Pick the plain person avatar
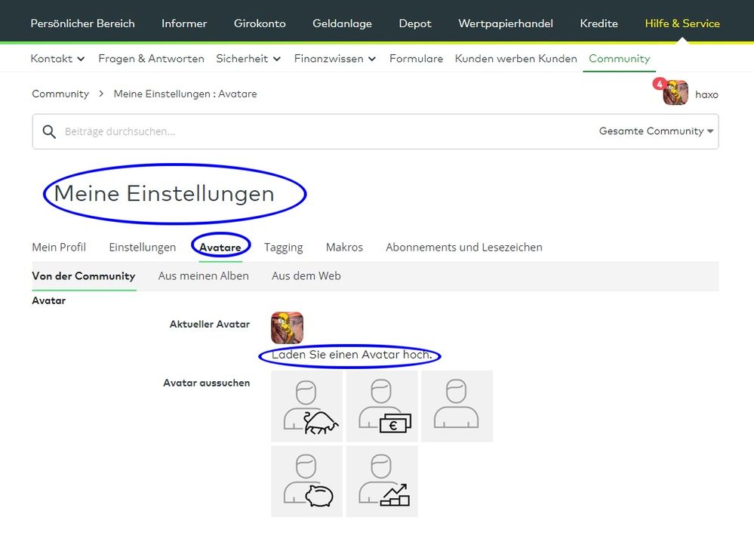Viewport: 754px width, 560px height. click(x=457, y=406)
